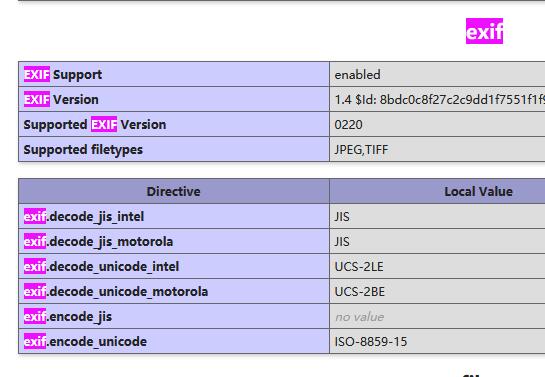Click the JPEG,TIFF filetypes value
The image size is (545, 377).
point(361,150)
